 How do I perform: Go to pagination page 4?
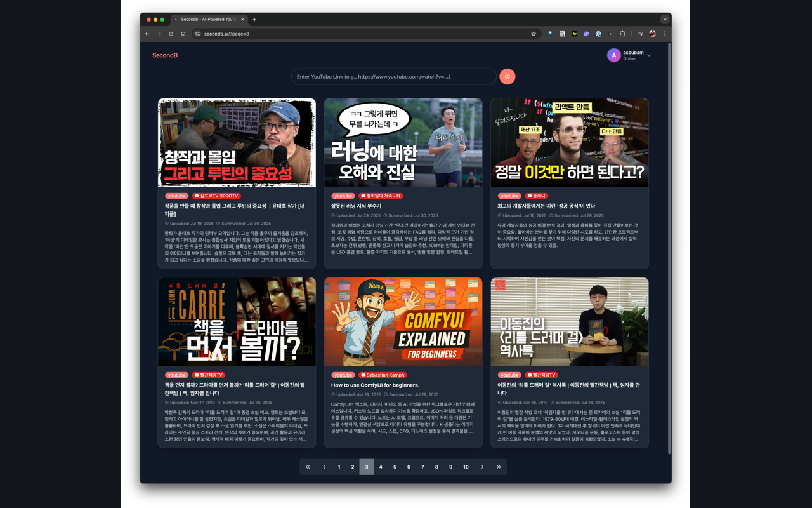click(381, 467)
